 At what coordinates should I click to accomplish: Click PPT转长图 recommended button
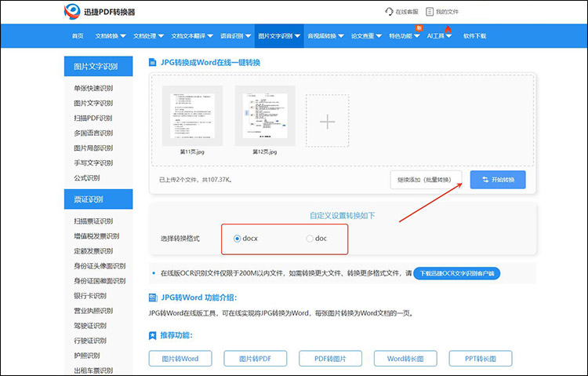[481, 359]
